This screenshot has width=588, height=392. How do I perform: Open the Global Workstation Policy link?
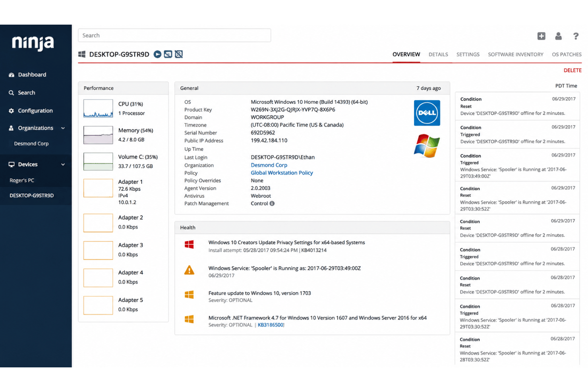tap(282, 173)
